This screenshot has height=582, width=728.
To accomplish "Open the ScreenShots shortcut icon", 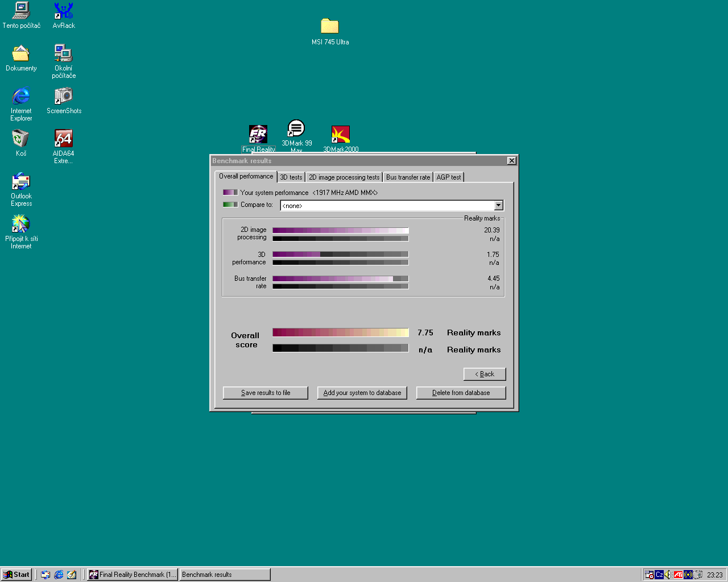I will (64, 96).
